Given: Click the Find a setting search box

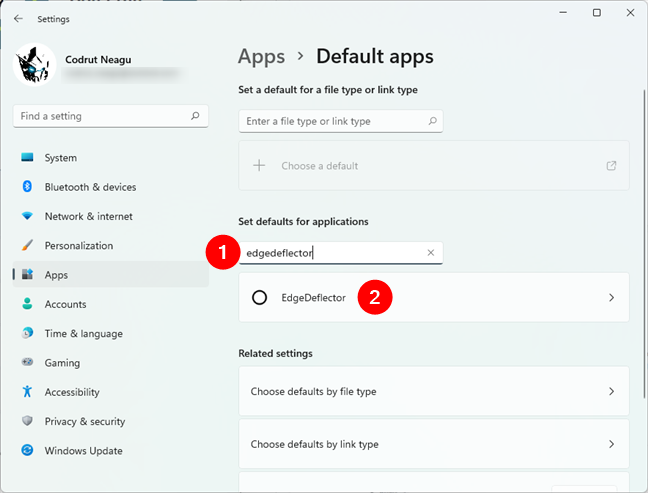Looking at the screenshot, I should point(110,116).
